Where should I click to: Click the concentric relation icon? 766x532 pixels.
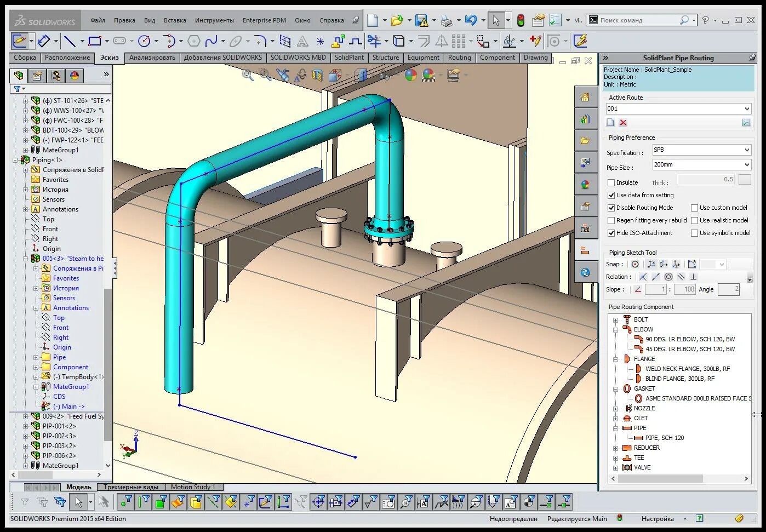(668, 277)
